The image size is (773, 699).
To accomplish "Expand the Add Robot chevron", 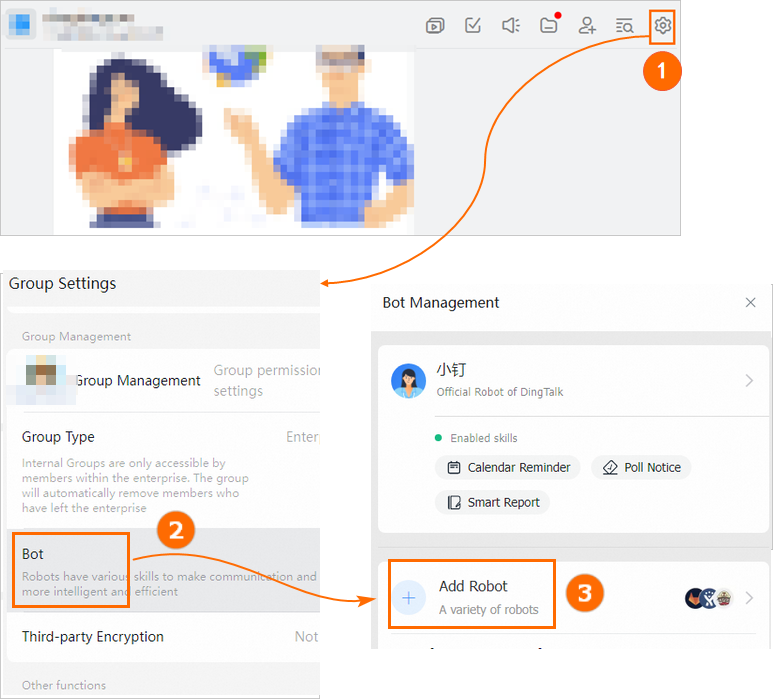I will (x=749, y=598).
